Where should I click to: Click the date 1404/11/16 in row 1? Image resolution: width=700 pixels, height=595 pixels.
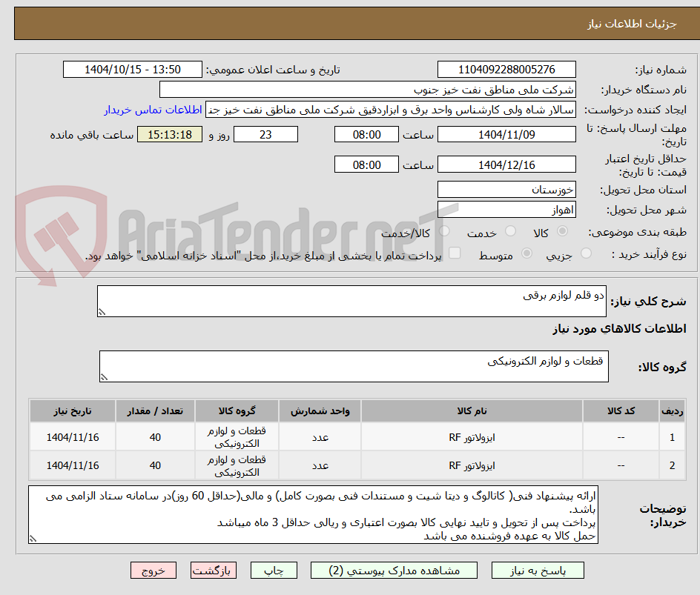pyautogui.click(x=73, y=438)
